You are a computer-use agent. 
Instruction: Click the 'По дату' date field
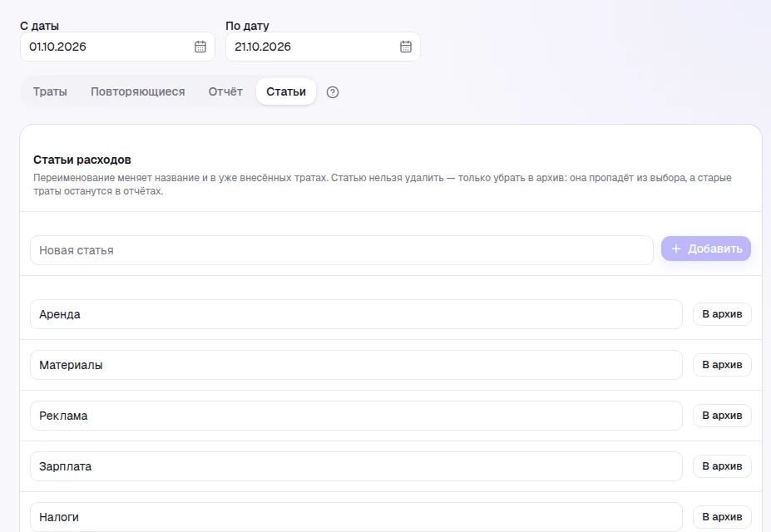pyautogui.click(x=323, y=47)
